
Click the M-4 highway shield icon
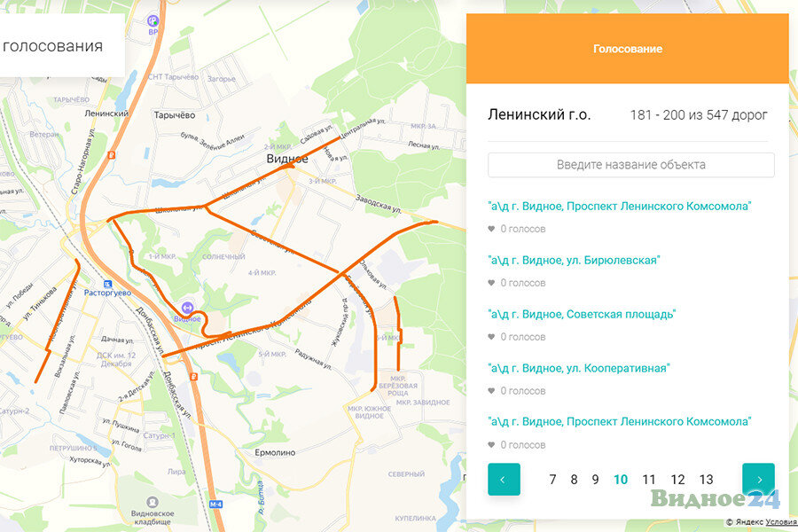point(215,504)
